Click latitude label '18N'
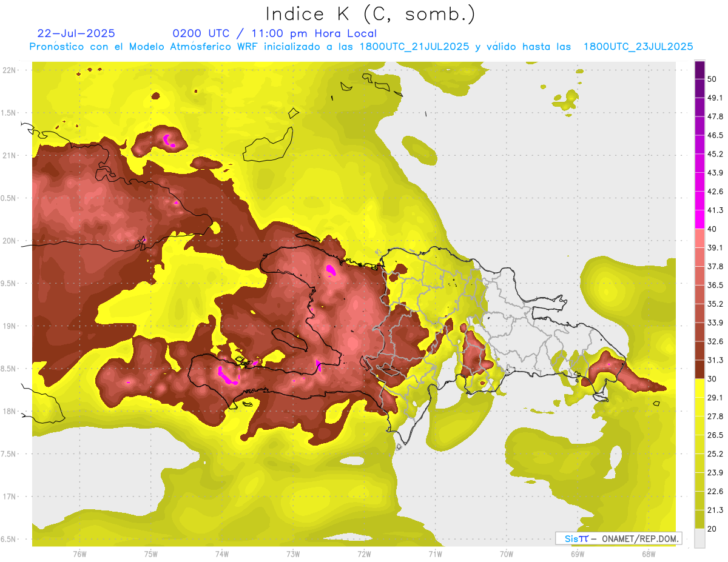The image size is (728, 562). (x=10, y=412)
